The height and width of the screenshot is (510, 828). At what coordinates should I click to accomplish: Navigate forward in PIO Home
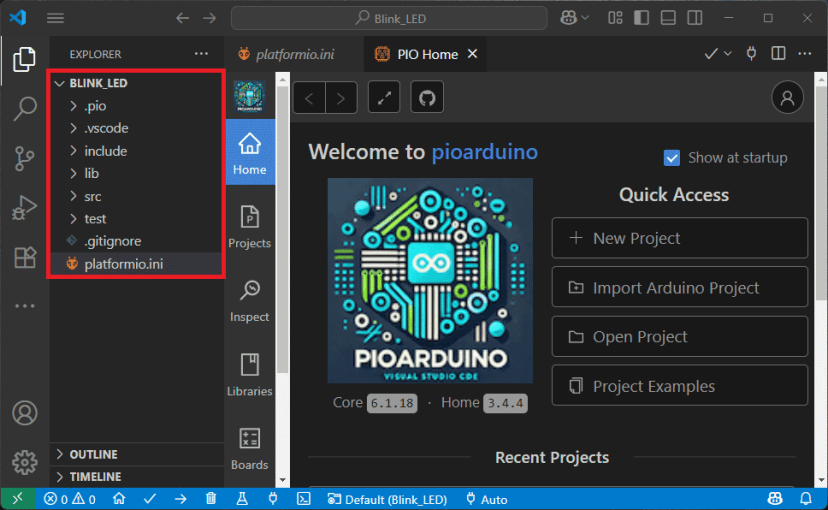pos(341,98)
